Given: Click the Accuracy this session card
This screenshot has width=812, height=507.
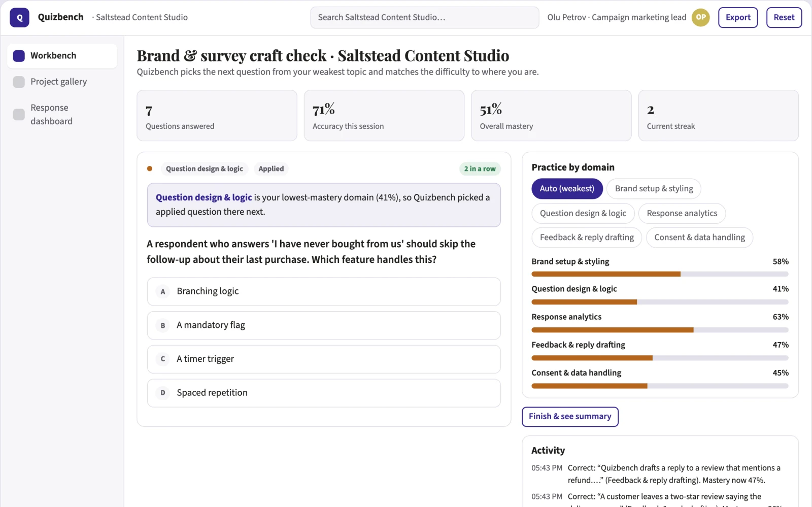Looking at the screenshot, I should 384,116.
